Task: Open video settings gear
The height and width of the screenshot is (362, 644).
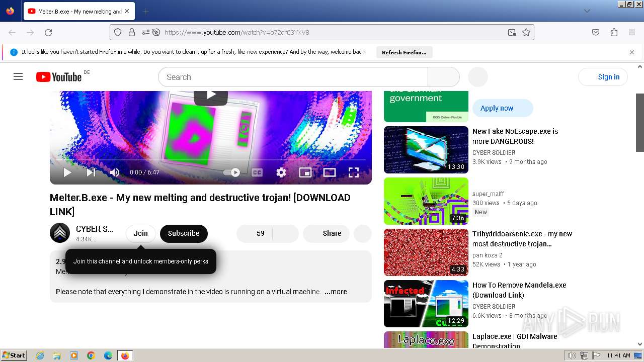Action: [x=281, y=172]
